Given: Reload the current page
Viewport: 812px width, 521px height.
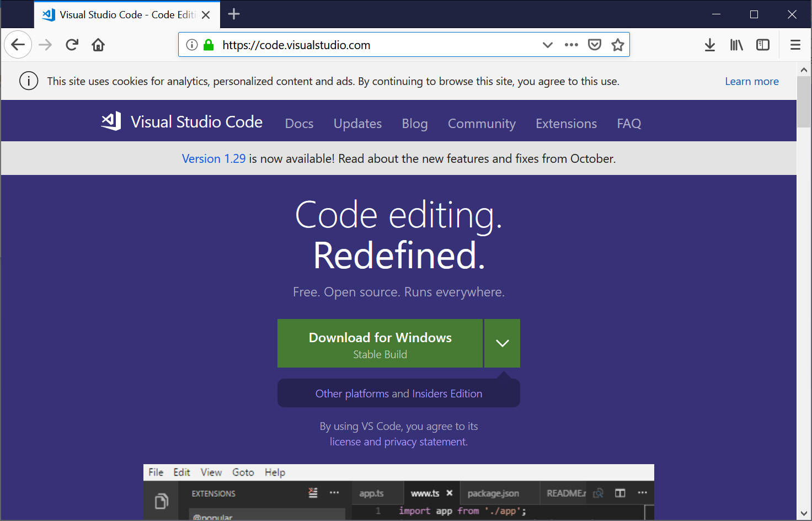Looking at the screenshot, I should pyautogui.click(x=72, y=45).
